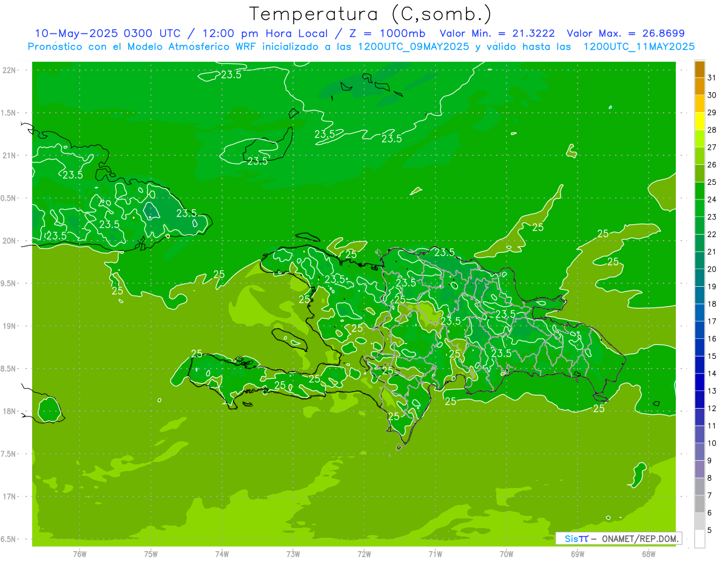
Task: Click the legend value 28
Action: pos(712,130)
